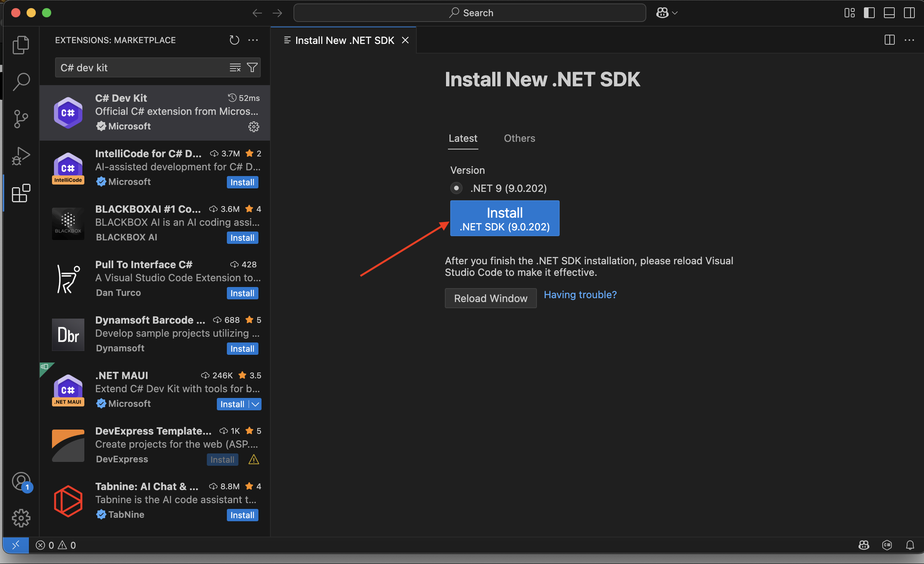Image resolution: width=924 pixels, height=564 pixels.
Task: Open editor more actions menu
Action: 909,40
